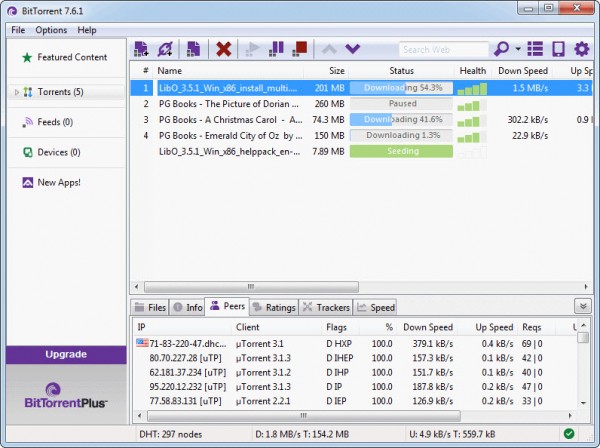Click the BitTorrent 7.6.1 title icon
The width and height of the screenshot is (600, 448).
pos(12,11)
